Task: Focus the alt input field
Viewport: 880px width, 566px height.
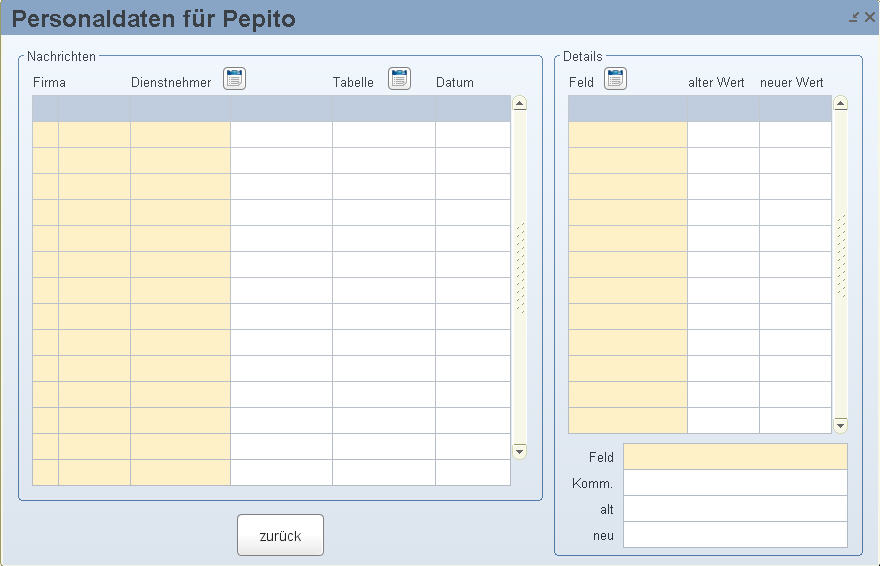Action: pos(735,509)
